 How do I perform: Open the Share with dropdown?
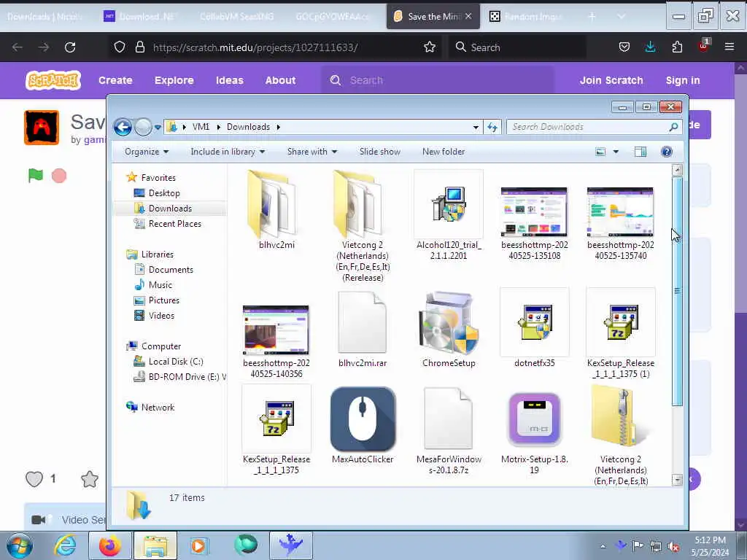(x=312, y=152)
